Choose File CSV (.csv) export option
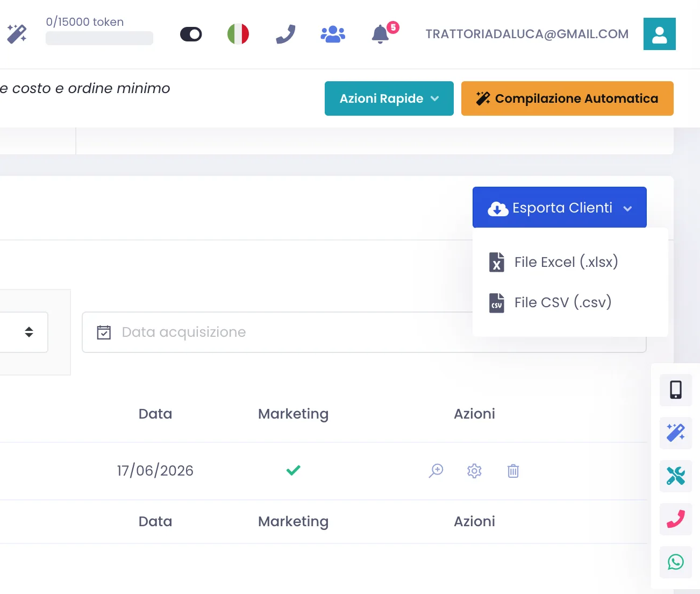The width and height of the screenshot is (700, 594). (x=570, y=302)
